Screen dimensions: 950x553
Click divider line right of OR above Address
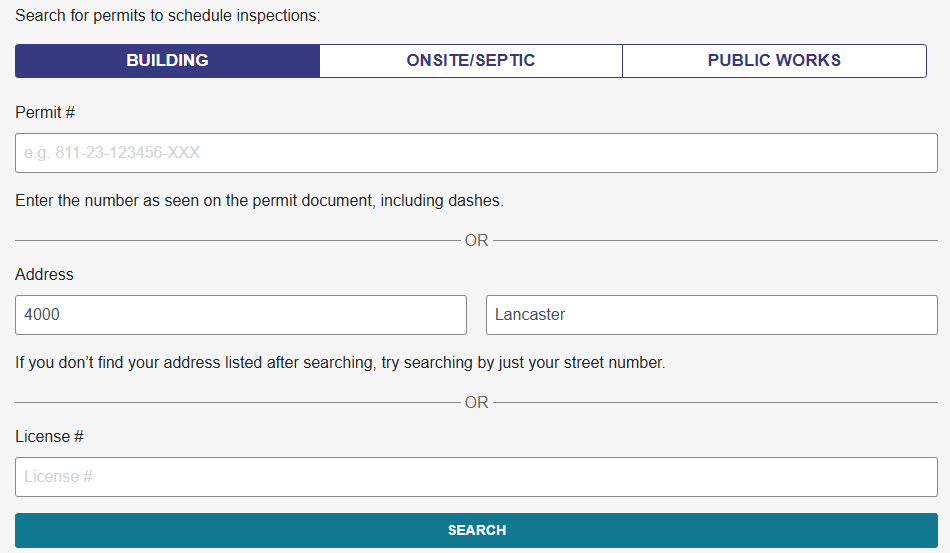(x=715, y=241)
